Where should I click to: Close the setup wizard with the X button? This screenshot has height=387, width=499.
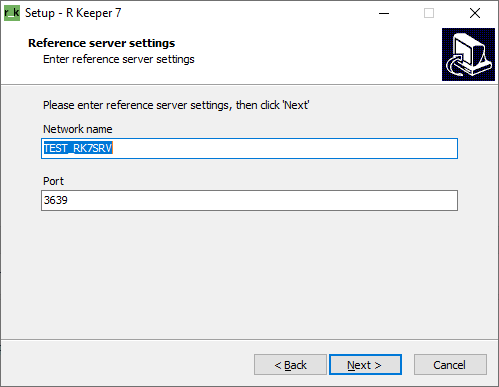point(475,13)
